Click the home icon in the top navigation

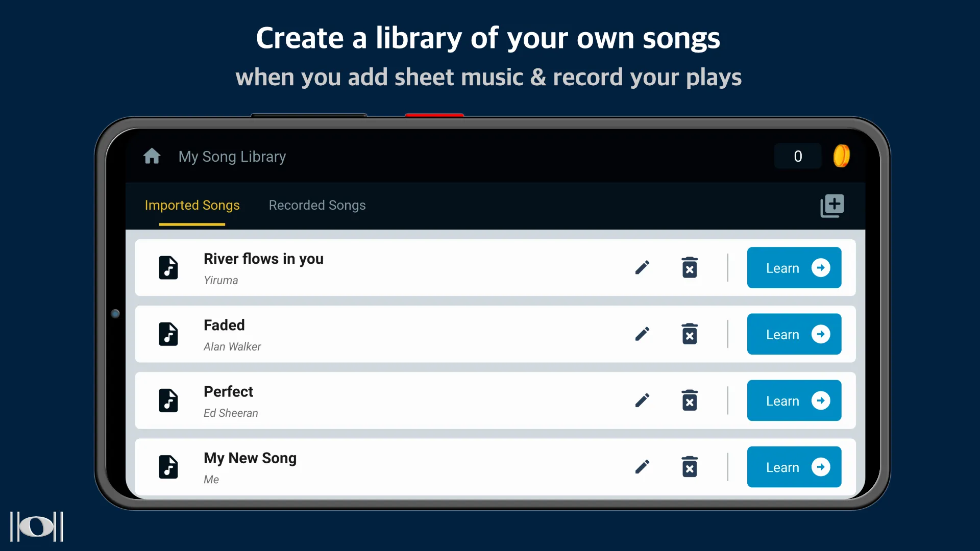152,156
